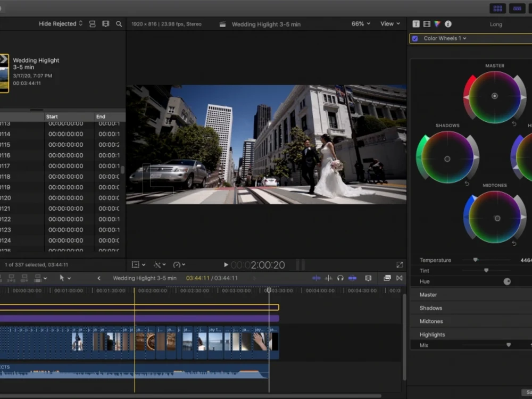
Task: Adjust the Temperature slider handle
Action: (476, 260)
